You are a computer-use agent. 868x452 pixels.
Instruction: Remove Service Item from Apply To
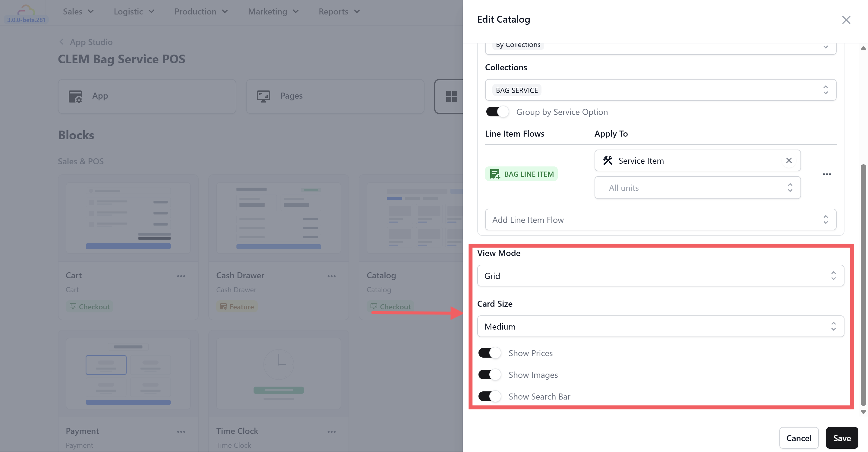pyautogui.click(x=788, y=160)
